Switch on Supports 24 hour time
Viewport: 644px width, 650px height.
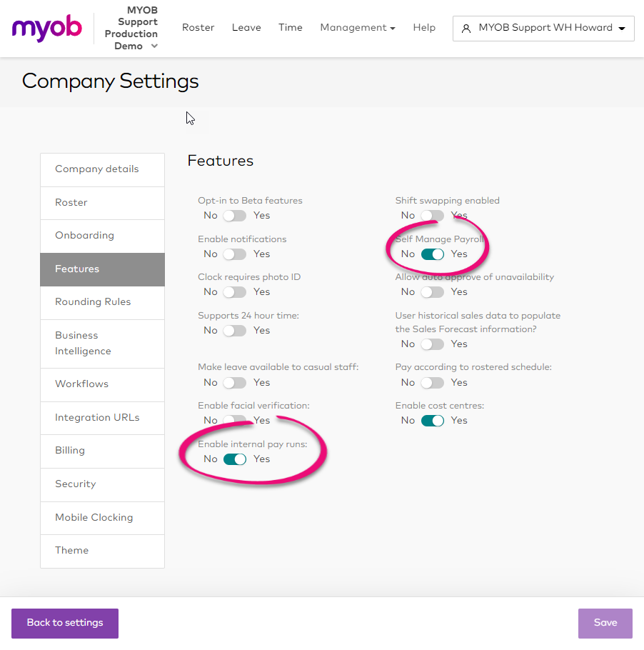235,331
